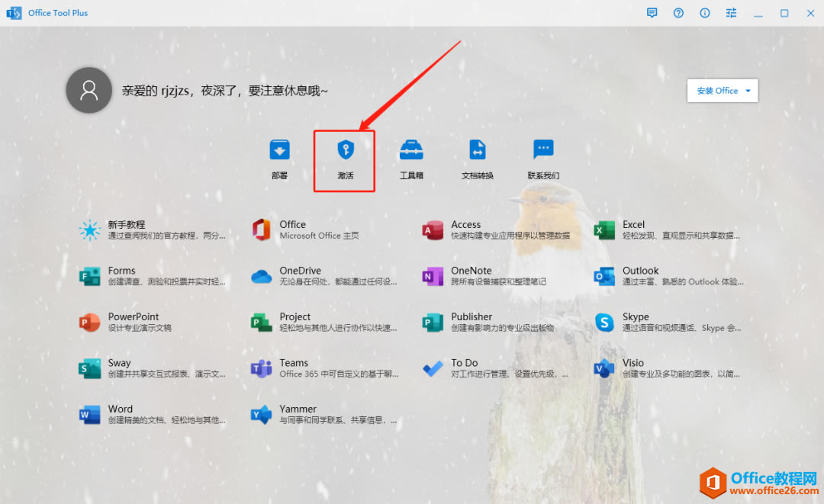Viewport: 824px width, 504px height.
Task: Launch the Outlook icon
Action: pyautogui.click(x=604, y=276)
